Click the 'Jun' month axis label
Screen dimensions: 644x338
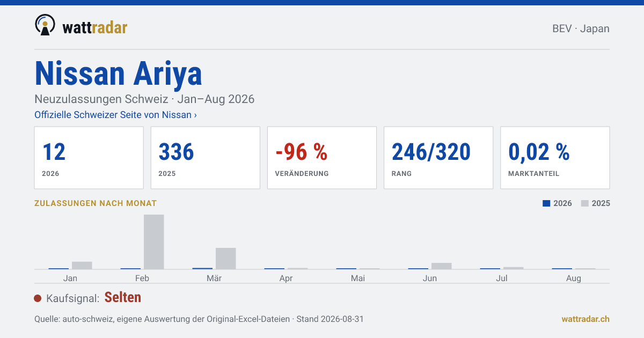pos(430,278)
